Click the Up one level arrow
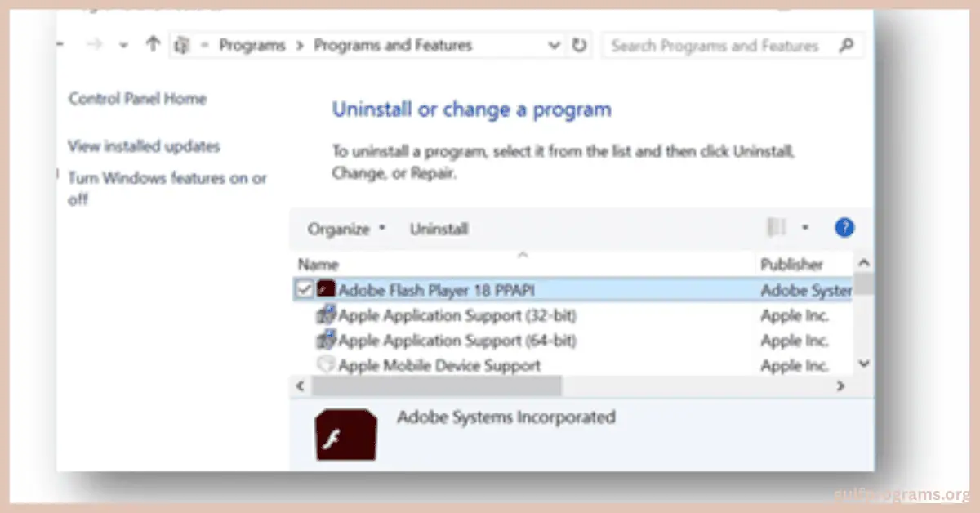The width and height of the screenshot is (980, 513). [152, 46]
